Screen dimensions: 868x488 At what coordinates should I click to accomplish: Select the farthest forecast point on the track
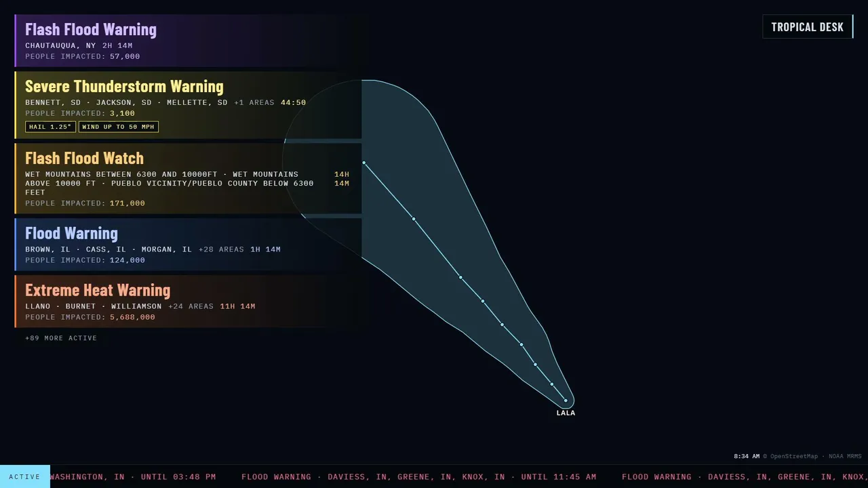pos(364,163)
